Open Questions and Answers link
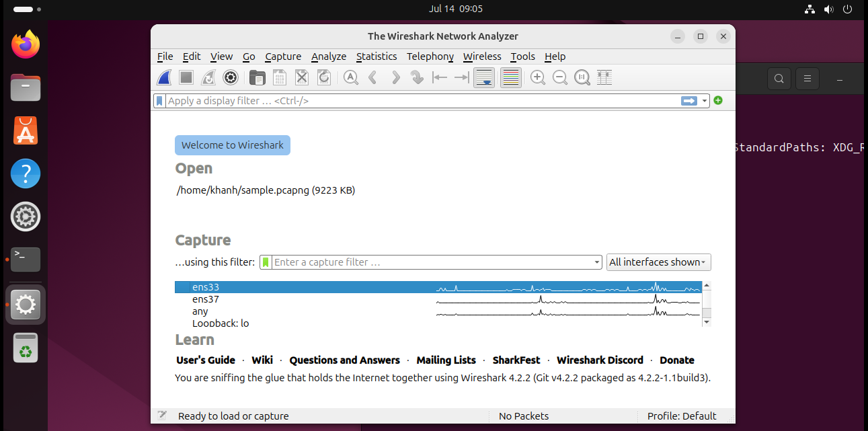 pyautogui.click(x=345, y=360)
